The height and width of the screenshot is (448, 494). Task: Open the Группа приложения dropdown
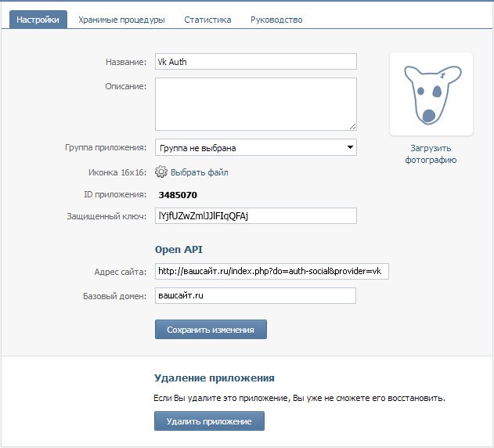(x=255, y=147)
